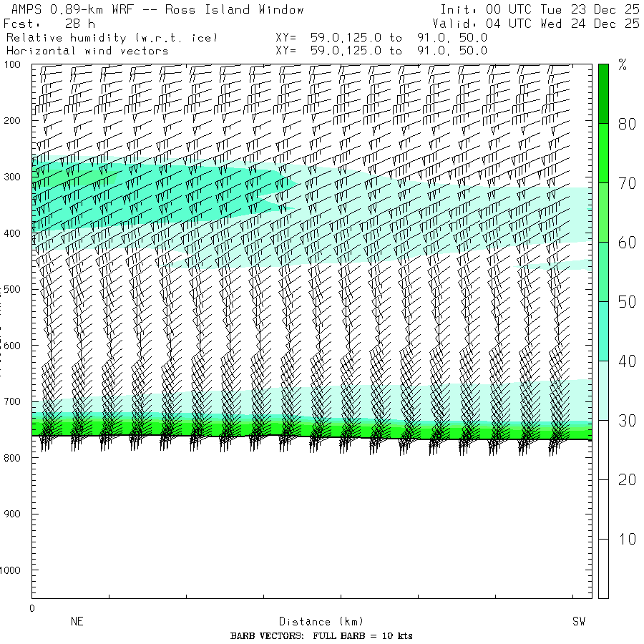Click the 'Relative humidity (w.r.t. ice)' label
The width and height of the screenshot is (644, 644).
(112, 36)
